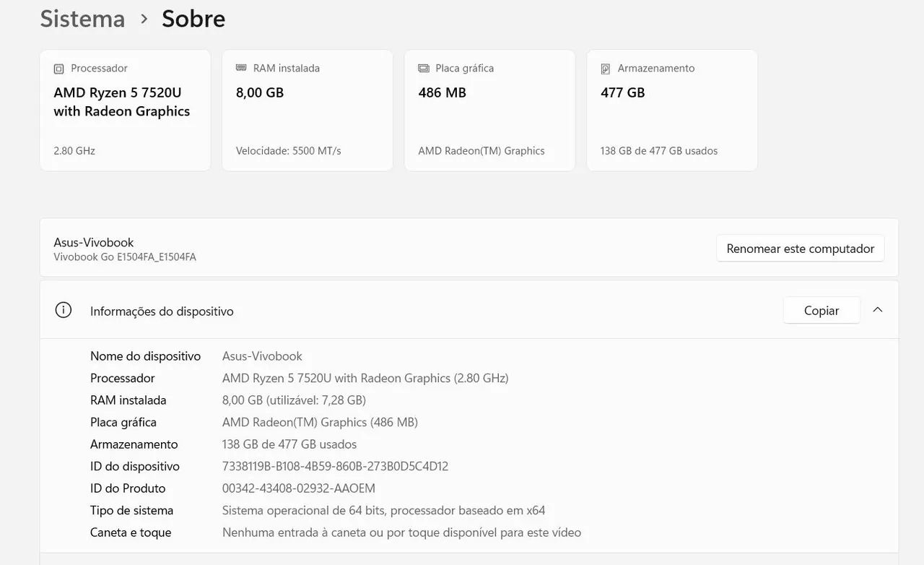Screen dimensions: 924x565
Task: Go back to Sistema breadcrumb
Action: pyautogui.click(x=82, y=19)
